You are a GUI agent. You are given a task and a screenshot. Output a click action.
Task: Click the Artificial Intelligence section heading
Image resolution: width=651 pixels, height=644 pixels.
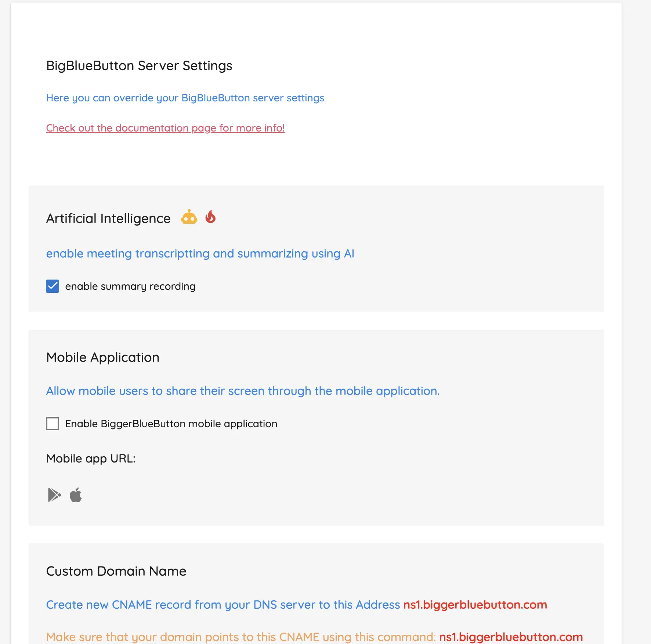(108, 219)
